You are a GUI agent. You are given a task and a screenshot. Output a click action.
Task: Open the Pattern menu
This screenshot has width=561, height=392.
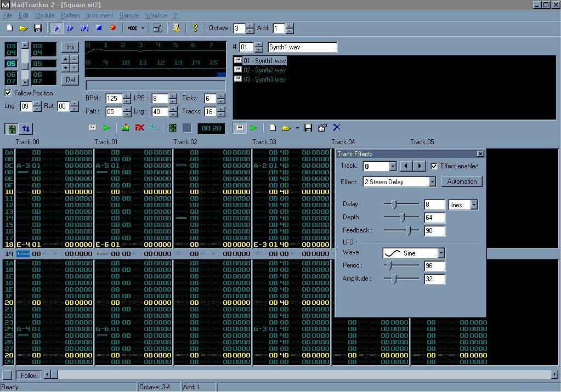pos(70,15)
